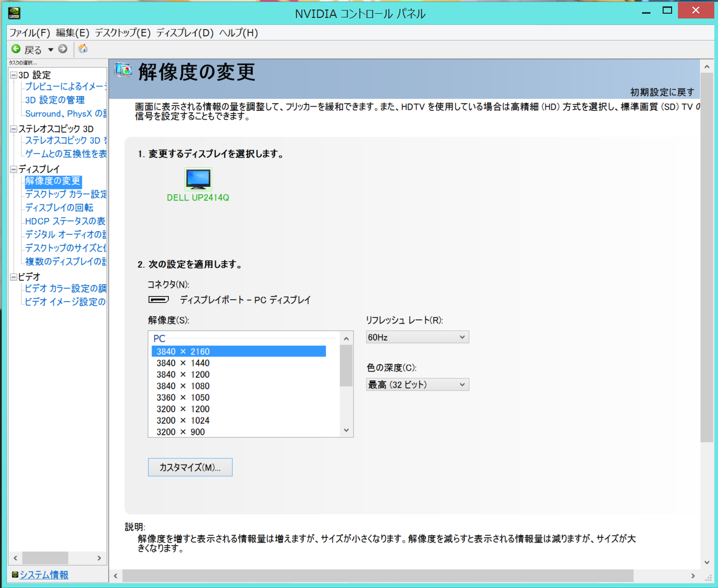Select デジタル オーディオ item in the tree
718x588 pixels.
66,234
